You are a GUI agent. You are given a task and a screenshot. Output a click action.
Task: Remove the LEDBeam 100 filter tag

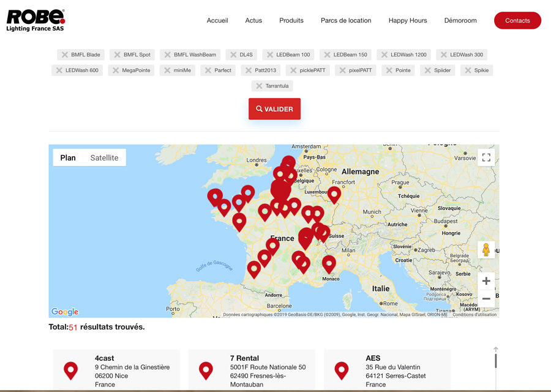pyautogui.click(x=270, y=55)
